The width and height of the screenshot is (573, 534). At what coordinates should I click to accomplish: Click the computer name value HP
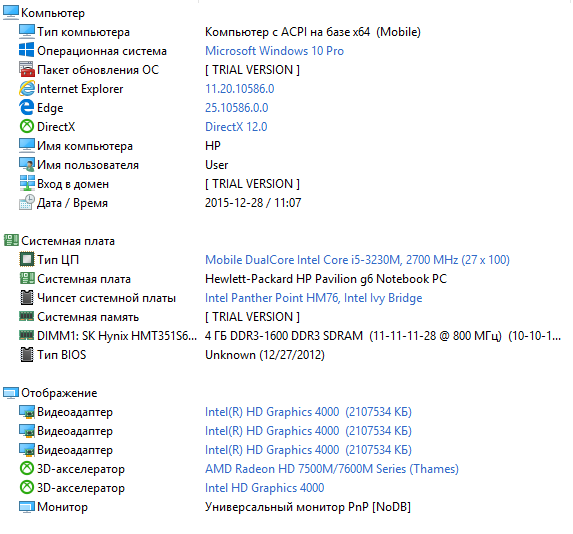pos(213,146)
